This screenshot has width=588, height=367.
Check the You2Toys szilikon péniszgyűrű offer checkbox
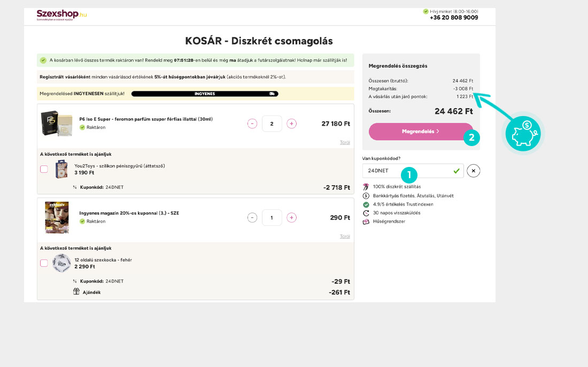point(44,169)
